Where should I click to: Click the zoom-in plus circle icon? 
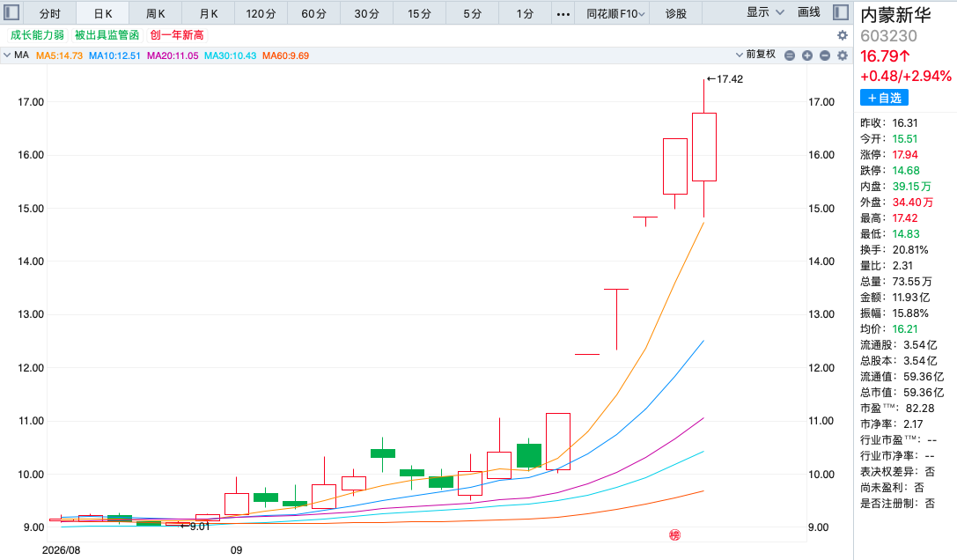click(806, 55)
